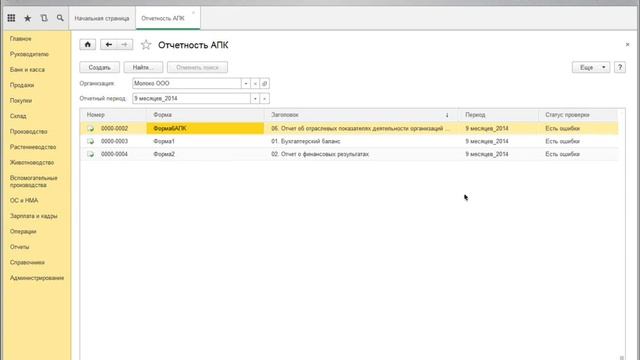This screenshot has height=360, width=640.
Task: Open Администрирование section
Action: (x=37, y=278)
